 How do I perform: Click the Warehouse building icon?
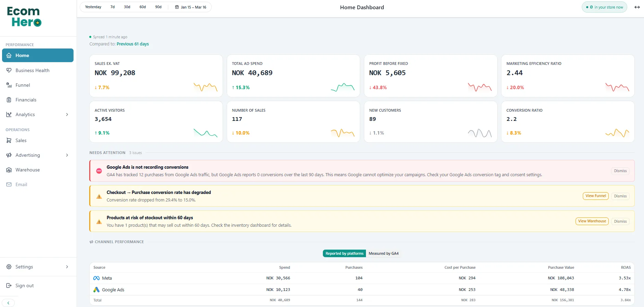[9, 170]
